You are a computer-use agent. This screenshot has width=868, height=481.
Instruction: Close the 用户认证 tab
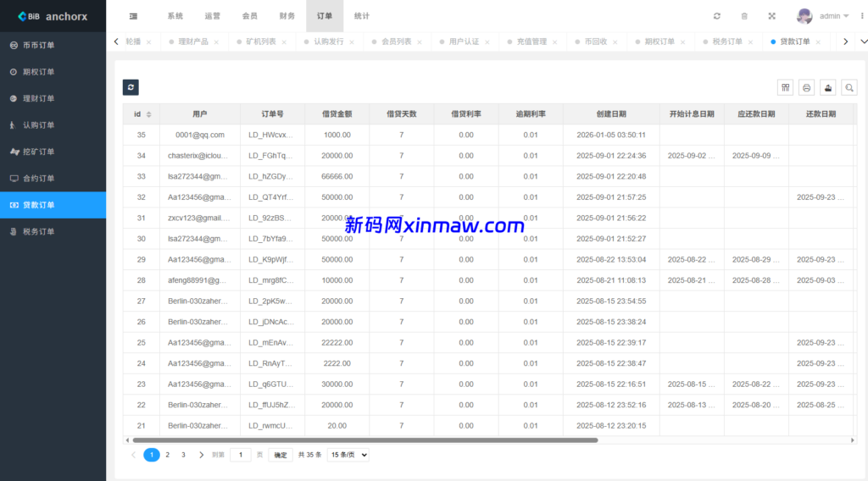click(x=487, y=42)
